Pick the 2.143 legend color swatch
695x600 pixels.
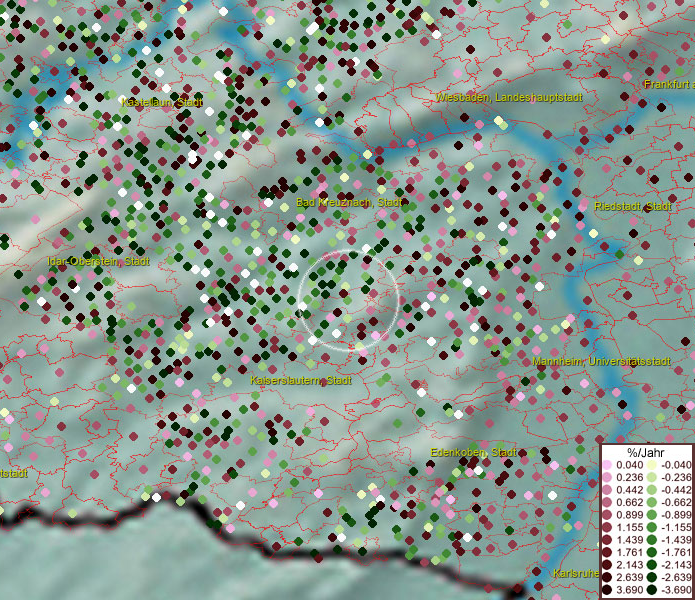pos(607,565)
